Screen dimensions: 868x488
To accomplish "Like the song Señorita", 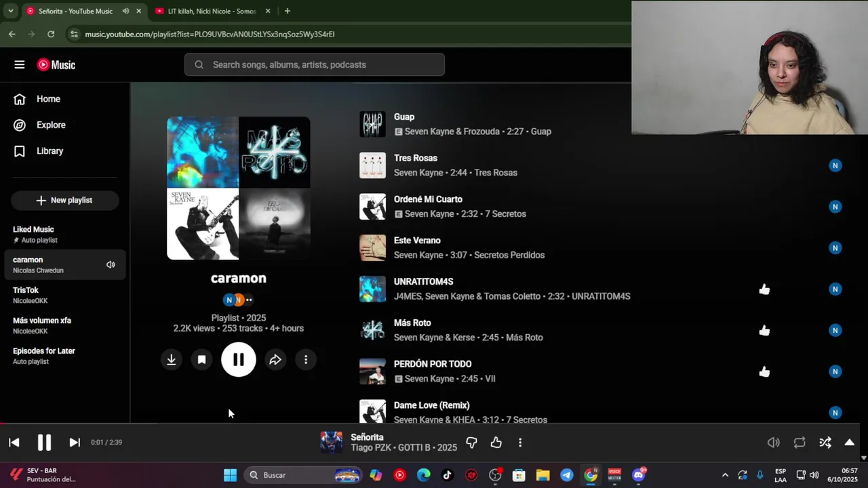I will point(496,443).
